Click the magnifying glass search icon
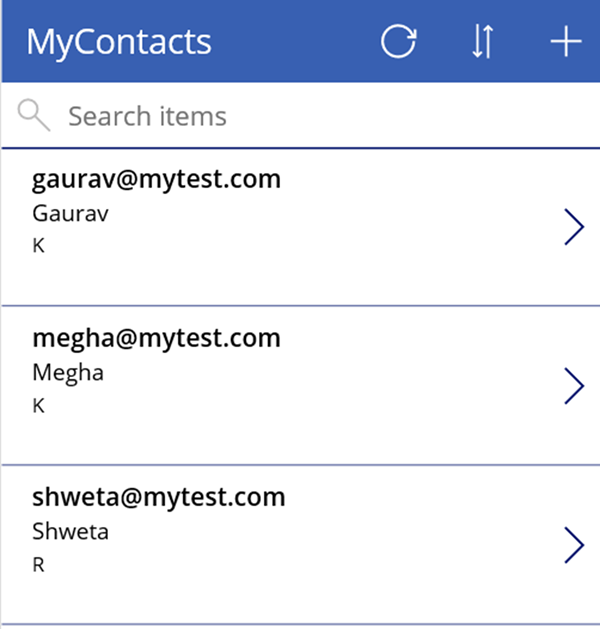Viewport: 600px width, 629px height. [x=34, y=116]
